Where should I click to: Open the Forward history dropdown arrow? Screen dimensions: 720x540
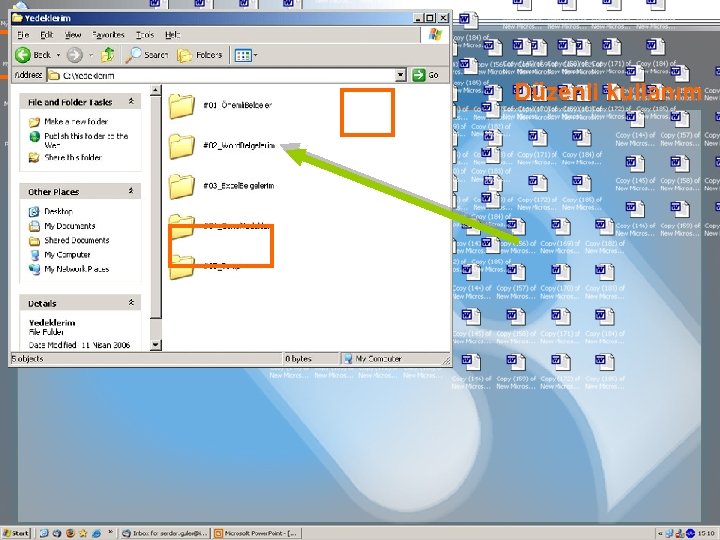tap(91, 55)
